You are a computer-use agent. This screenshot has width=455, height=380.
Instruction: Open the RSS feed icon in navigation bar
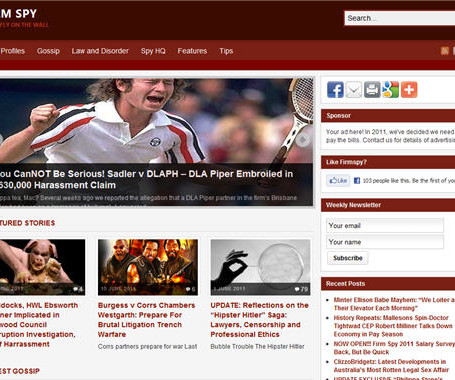click(445, 51)
